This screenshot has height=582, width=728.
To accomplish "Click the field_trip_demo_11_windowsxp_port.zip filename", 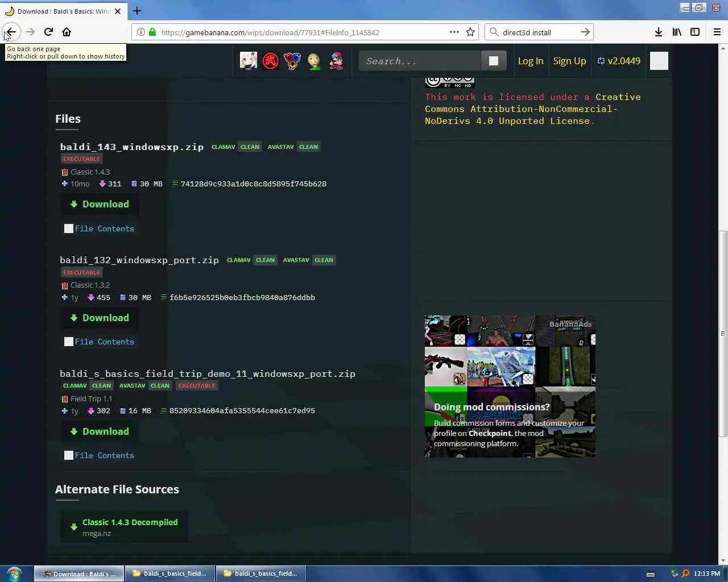I will [x=208, y=373].
